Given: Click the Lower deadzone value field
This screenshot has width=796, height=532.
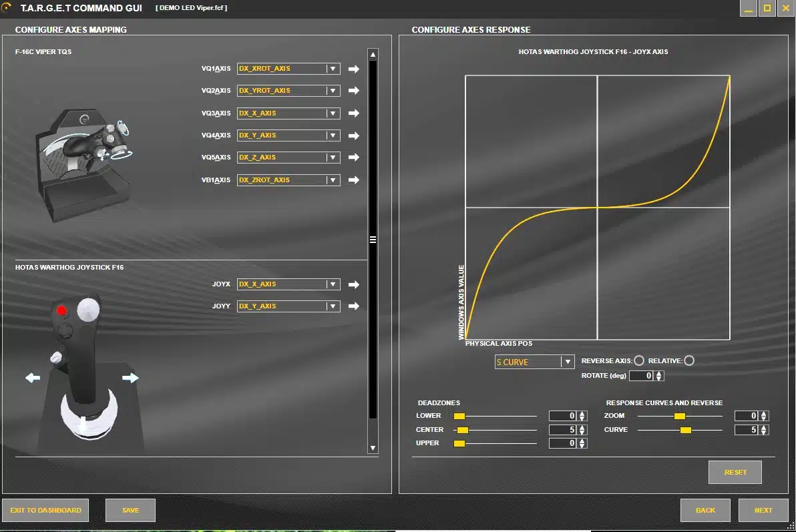Looking at the screenshot, I should click(x=562, y=416).
